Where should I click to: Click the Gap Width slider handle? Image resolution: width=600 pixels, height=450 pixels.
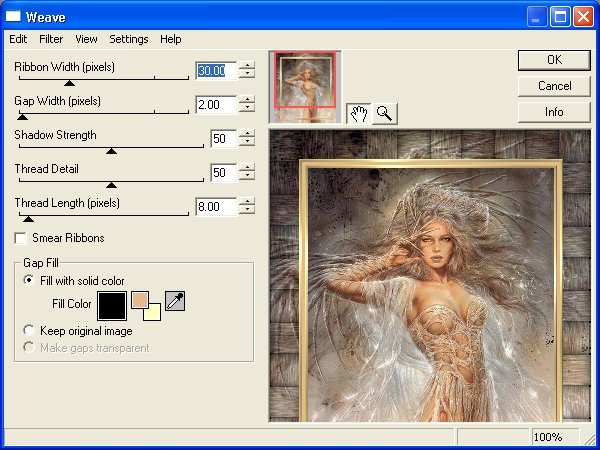click(23, 117)
